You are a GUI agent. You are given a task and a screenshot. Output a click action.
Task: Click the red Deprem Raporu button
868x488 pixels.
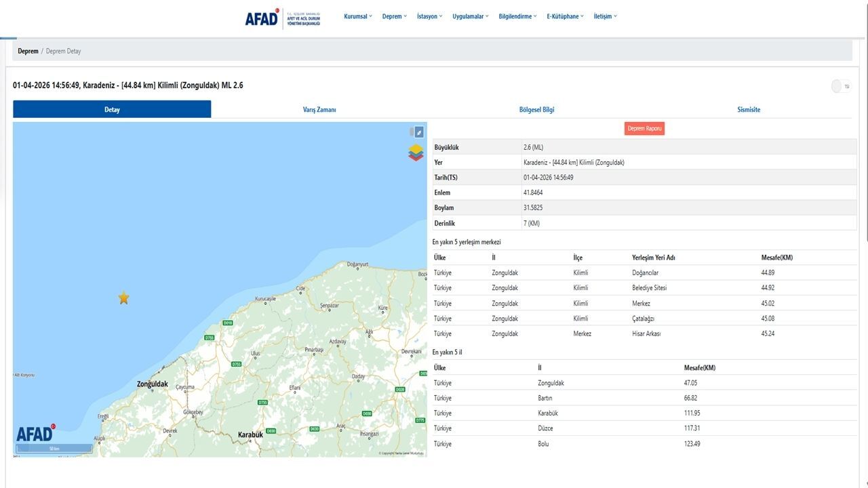pyautogui.click(x=644, y=128)
